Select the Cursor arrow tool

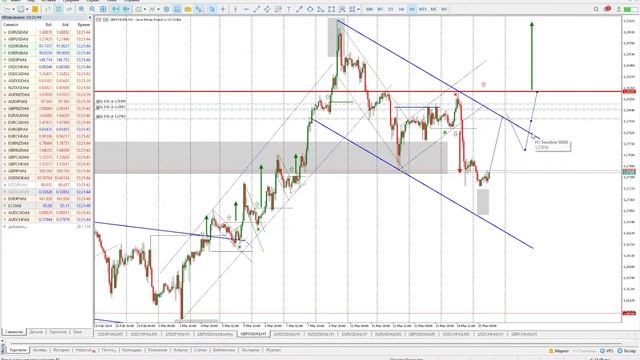click(212, 9)
